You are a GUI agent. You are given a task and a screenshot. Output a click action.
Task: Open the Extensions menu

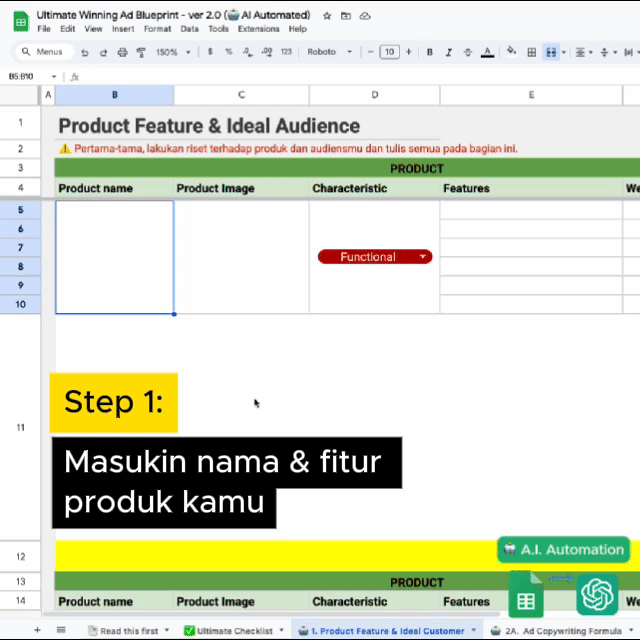click(x=258, y=29)
